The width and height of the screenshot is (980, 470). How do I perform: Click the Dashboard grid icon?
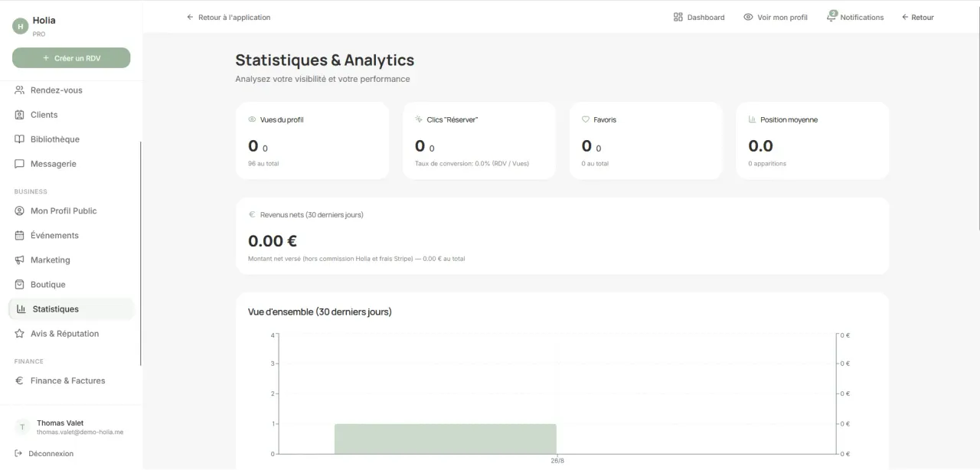(678, 17)
